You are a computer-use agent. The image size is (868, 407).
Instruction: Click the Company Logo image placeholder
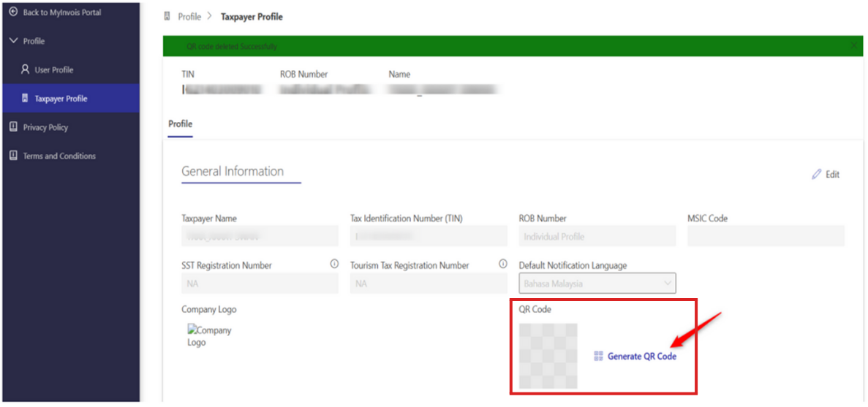click(x=208, y=336)
